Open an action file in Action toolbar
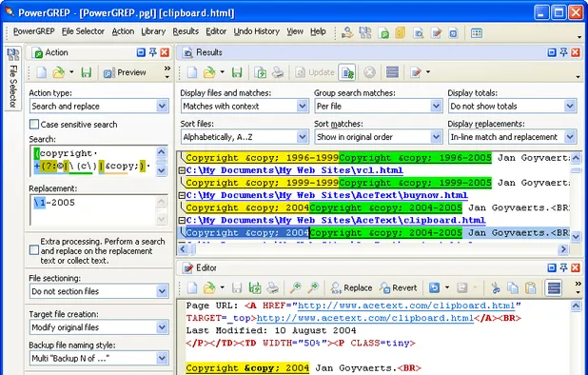 (x=58, y=72)
